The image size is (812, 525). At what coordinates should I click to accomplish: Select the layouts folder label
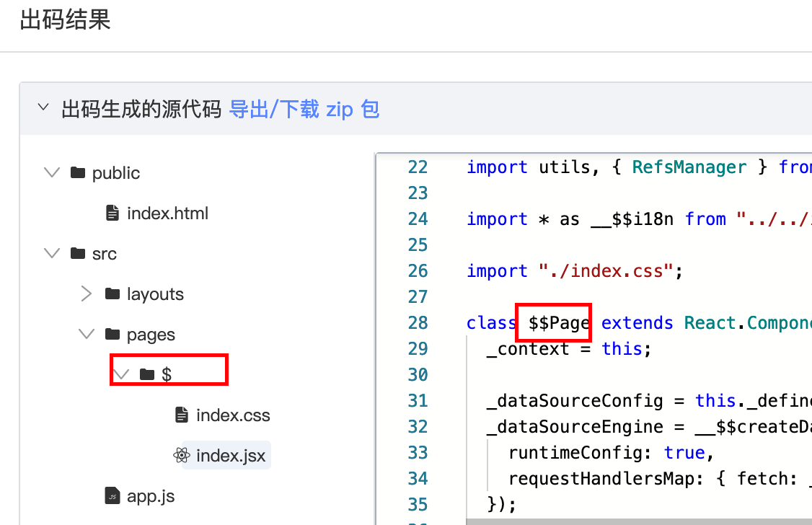coord(155,294)
